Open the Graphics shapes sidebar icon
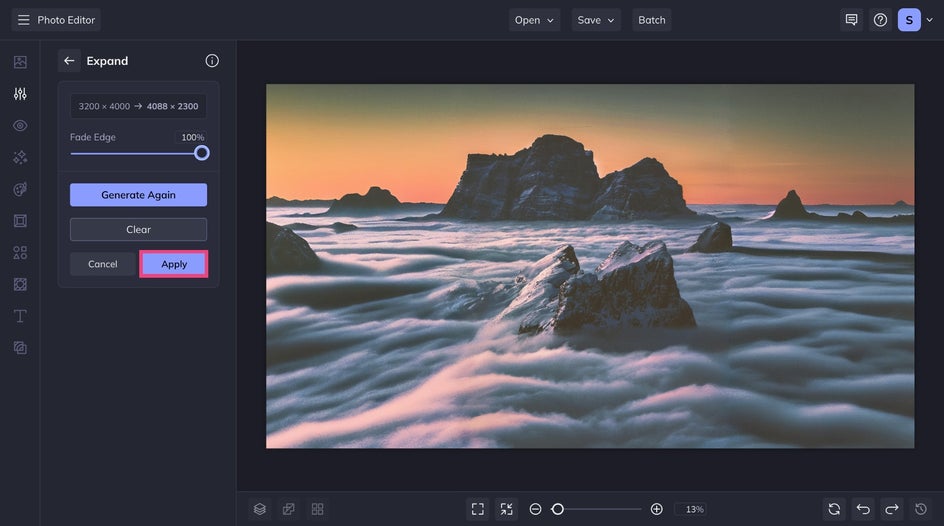This screenshot has height=526, width=944. pyautogui.click(x=20, y=253)
